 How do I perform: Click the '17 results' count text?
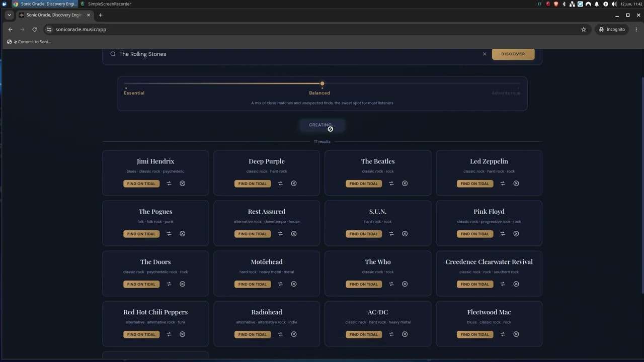322,142
